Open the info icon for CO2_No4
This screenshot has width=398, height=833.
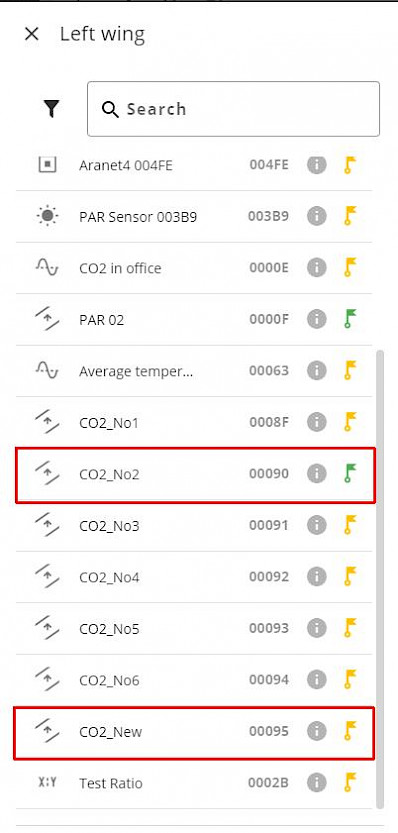click(x=317, y=576)
